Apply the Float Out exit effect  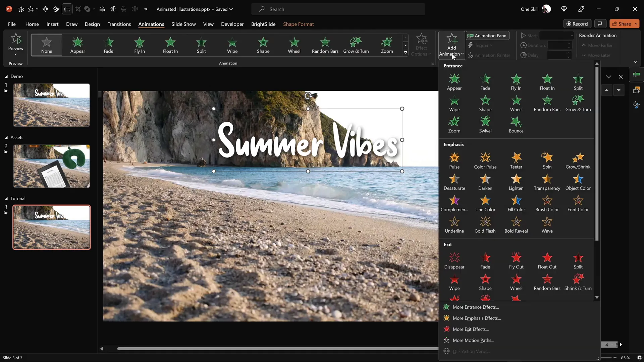547,261
